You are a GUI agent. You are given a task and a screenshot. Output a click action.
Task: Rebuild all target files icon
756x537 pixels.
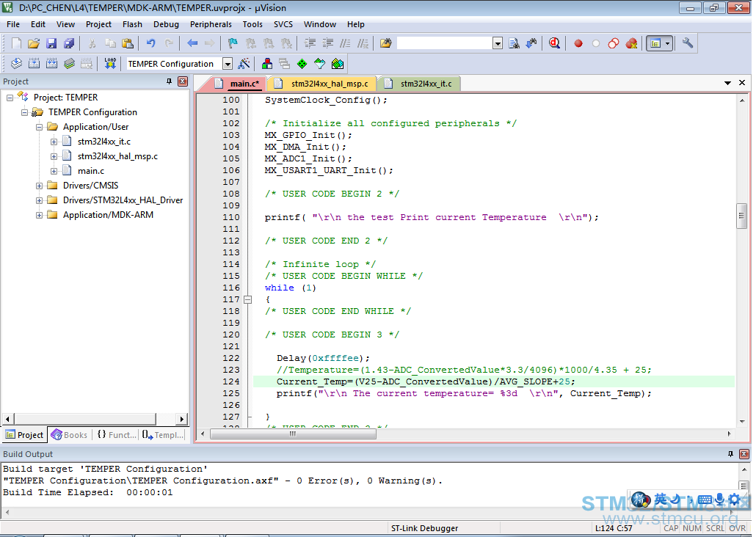[51, 64]
